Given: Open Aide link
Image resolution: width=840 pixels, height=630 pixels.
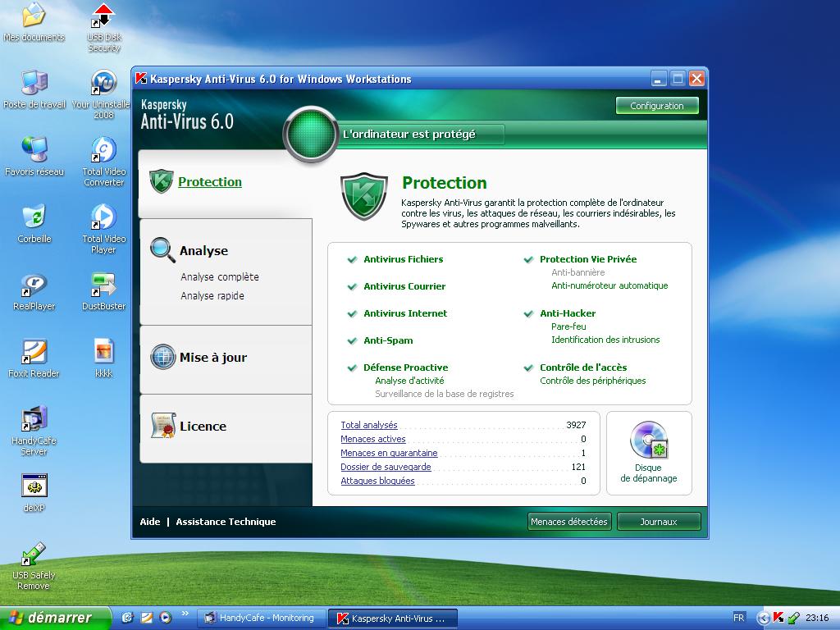Looking at the screenshot, I should pyautogui.click(x=150, y=521).
